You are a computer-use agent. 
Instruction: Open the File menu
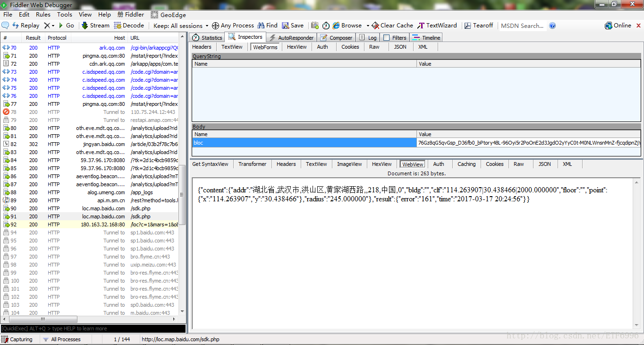8,15
